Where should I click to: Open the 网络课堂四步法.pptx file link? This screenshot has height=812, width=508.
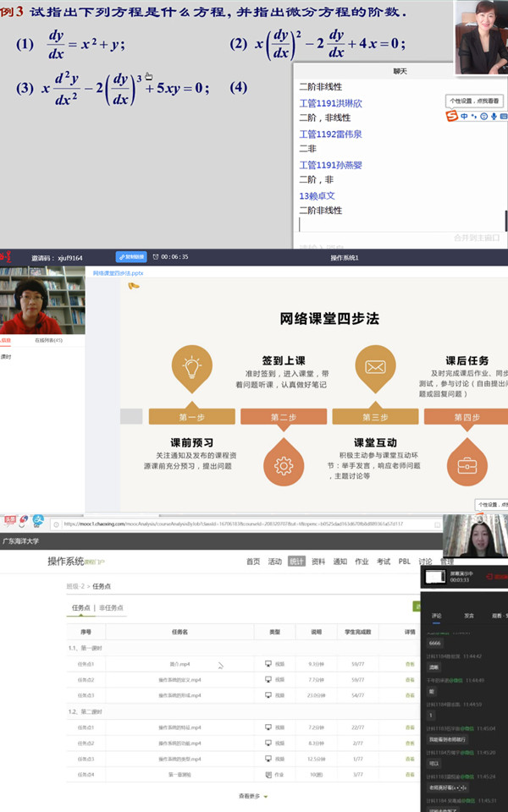point(118,273)
